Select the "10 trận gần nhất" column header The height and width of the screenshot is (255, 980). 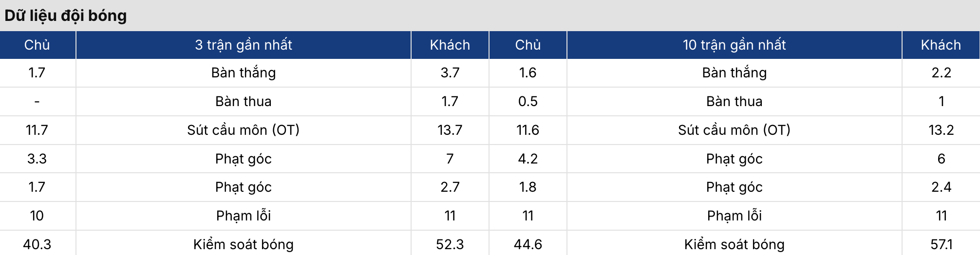pos(734,45)
